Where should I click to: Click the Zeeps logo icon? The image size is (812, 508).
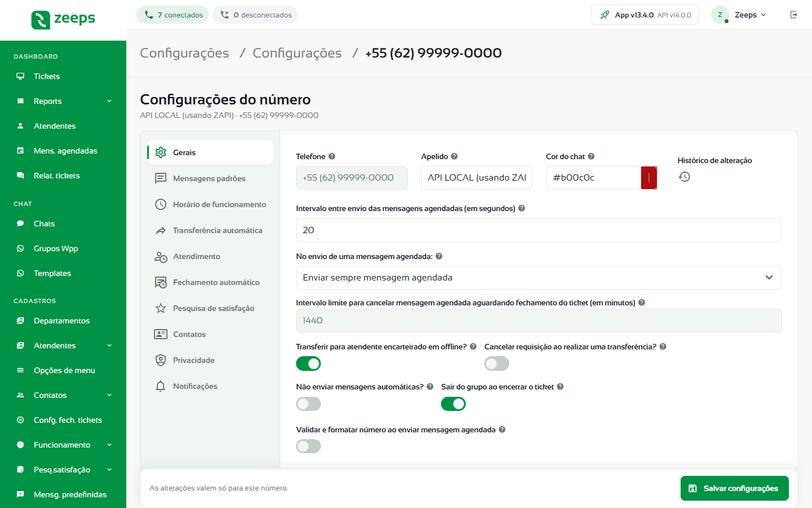41,20
